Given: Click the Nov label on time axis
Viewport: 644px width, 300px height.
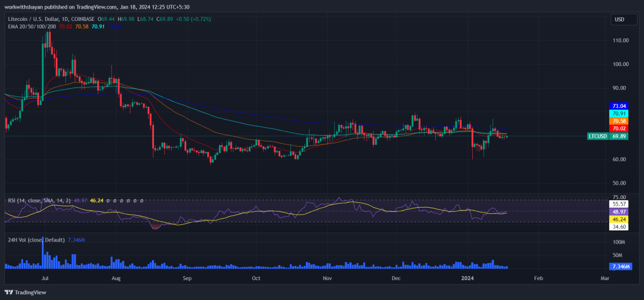Looking at the screenshot, I should (327, 279).
